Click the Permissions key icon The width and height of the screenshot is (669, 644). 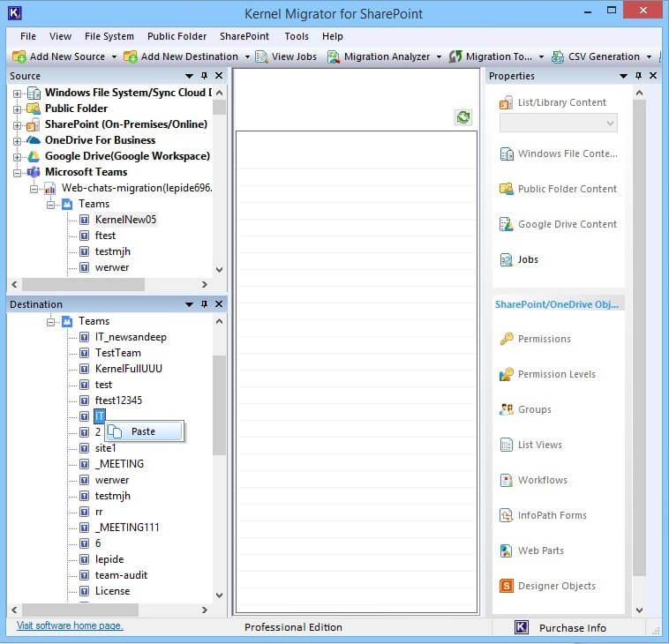[507, 339]
